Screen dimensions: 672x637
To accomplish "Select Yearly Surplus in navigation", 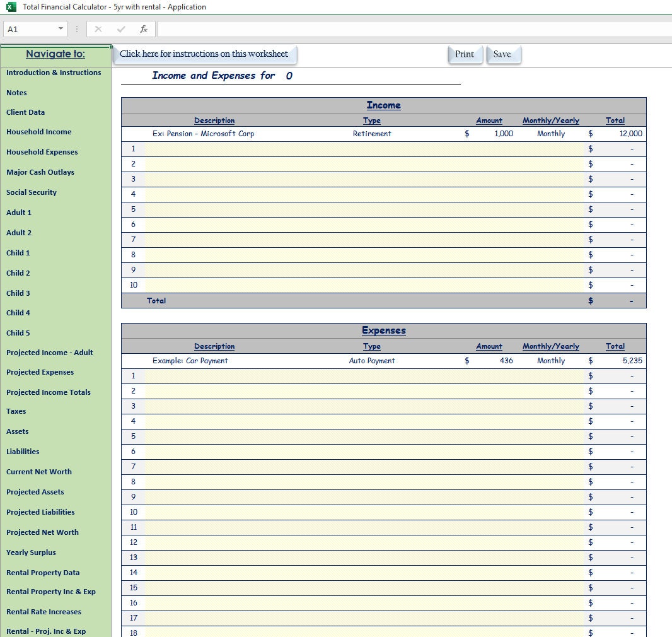I will click(x=30, y=552).
